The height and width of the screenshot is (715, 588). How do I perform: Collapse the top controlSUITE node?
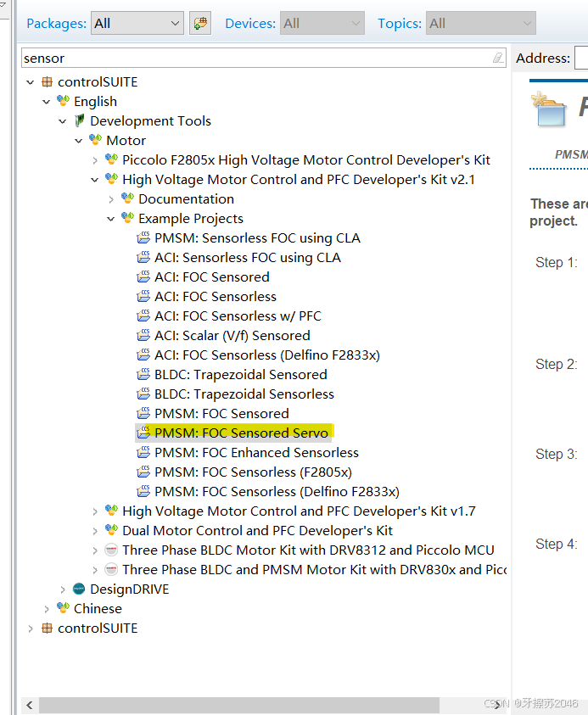click(30, 82)
